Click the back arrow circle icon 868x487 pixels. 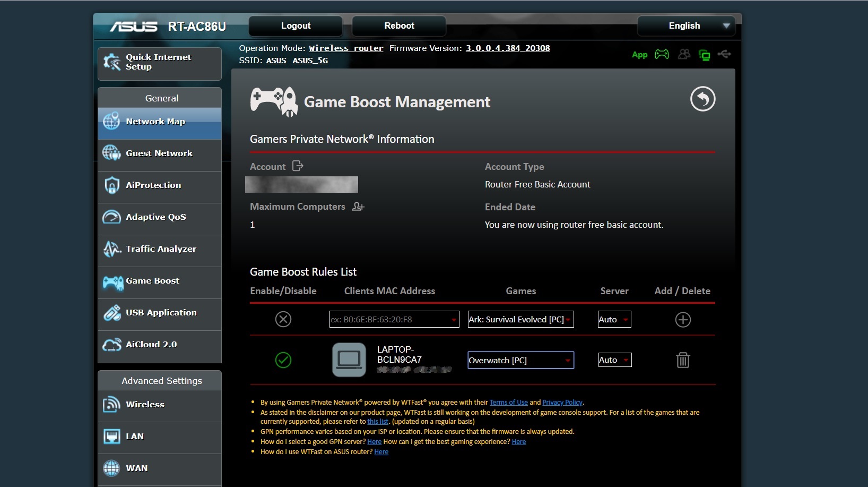tap(702, 99)
